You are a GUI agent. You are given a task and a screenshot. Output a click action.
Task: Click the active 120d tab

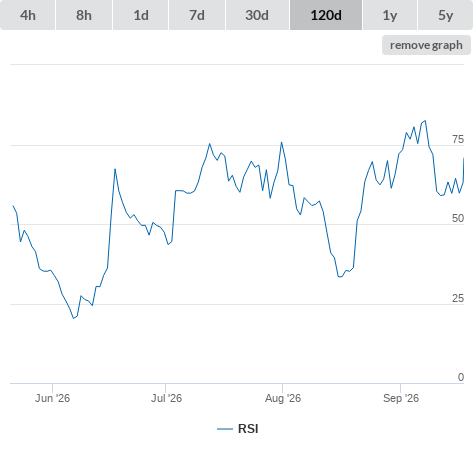pyautogui.click(x=326, y=15)
